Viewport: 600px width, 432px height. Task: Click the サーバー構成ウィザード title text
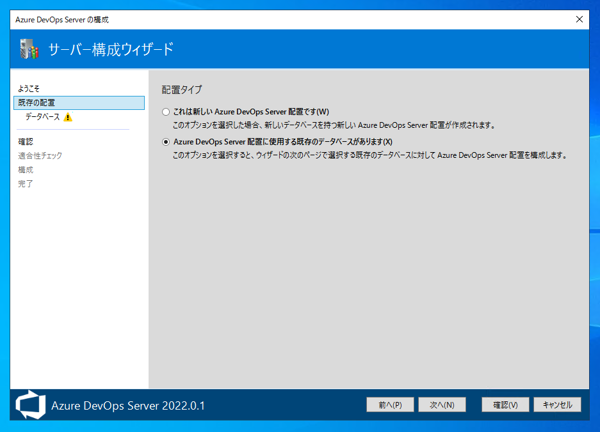pos(111,49)
